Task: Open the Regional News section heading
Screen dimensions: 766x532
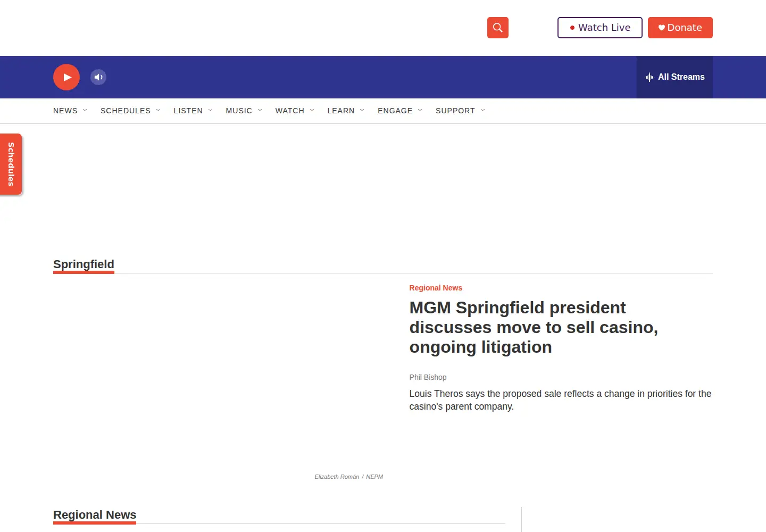Action: [95, 515]
